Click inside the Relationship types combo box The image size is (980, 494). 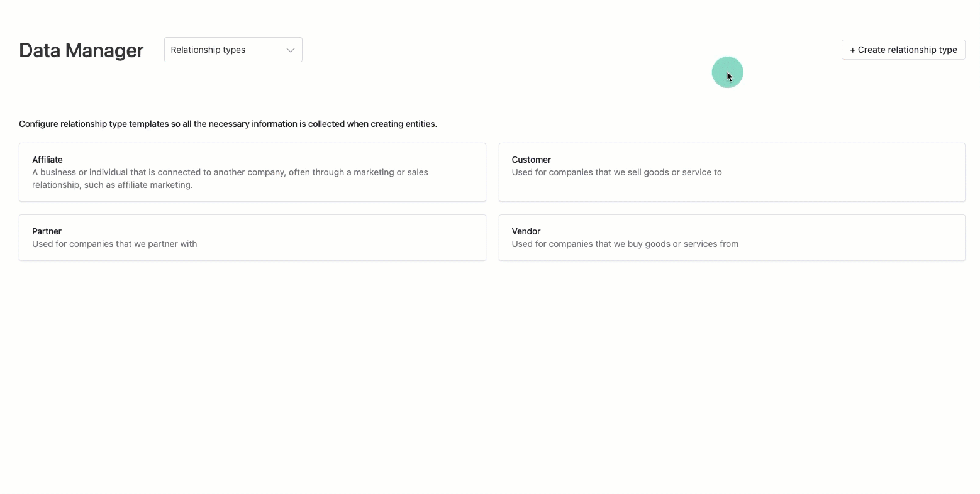(x=220, y=50)
